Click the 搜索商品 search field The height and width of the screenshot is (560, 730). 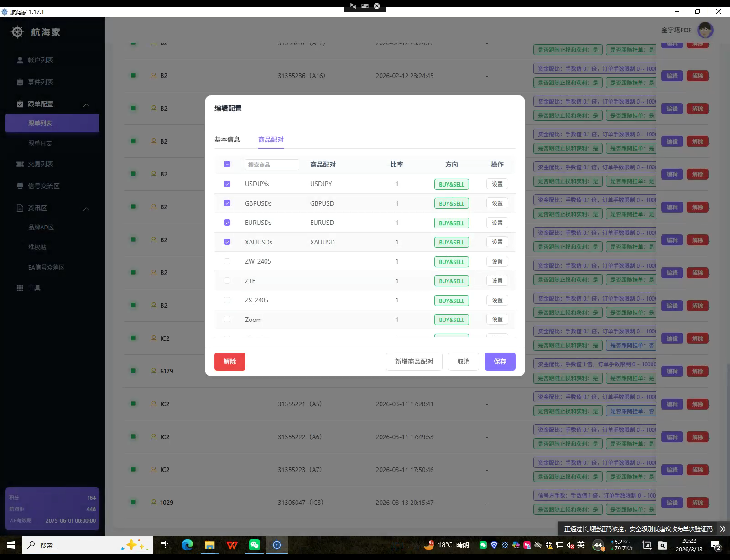pos(272,165)
